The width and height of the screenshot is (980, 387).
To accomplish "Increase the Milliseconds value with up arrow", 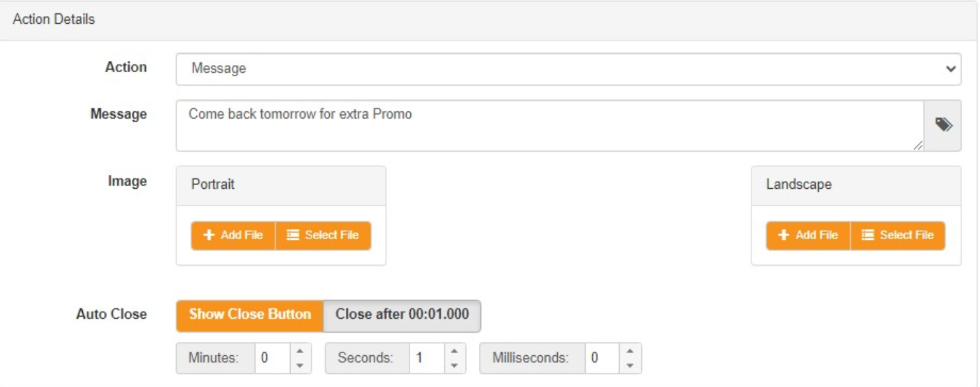I will [x=630, y=353].
